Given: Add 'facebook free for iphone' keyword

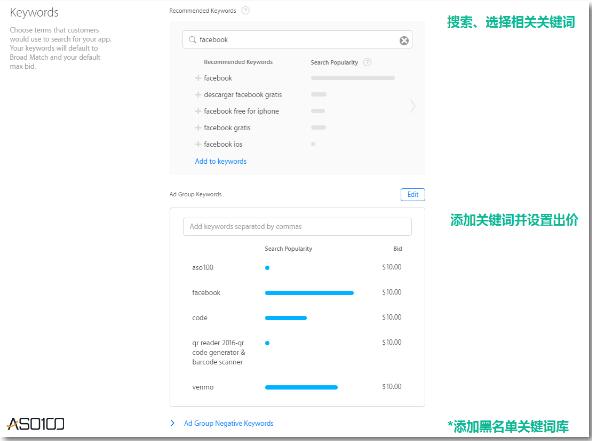Looking at the screenshot, I should click(x=197, y=111).
